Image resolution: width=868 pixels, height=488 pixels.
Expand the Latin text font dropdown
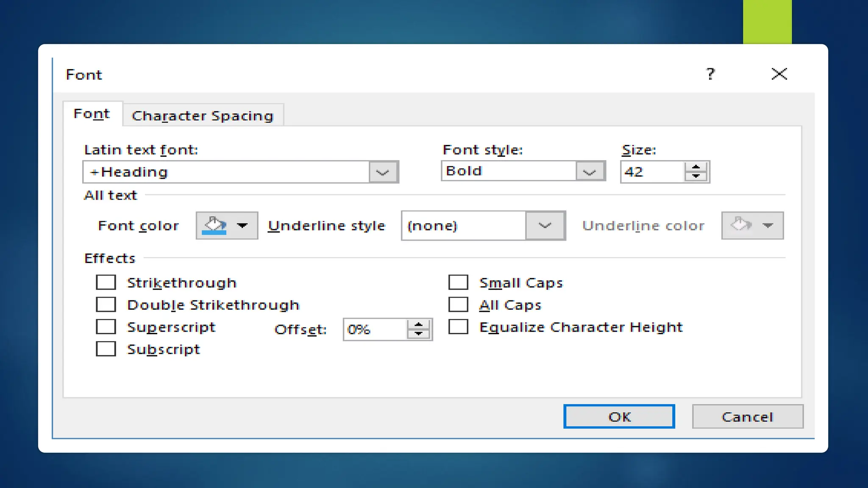(383, 172)
